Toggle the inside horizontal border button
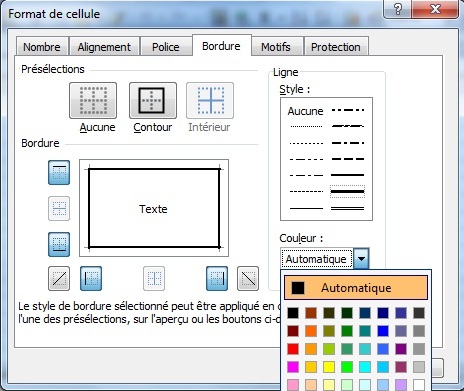This screenshot has height=391, width=464. coord(59,208)
